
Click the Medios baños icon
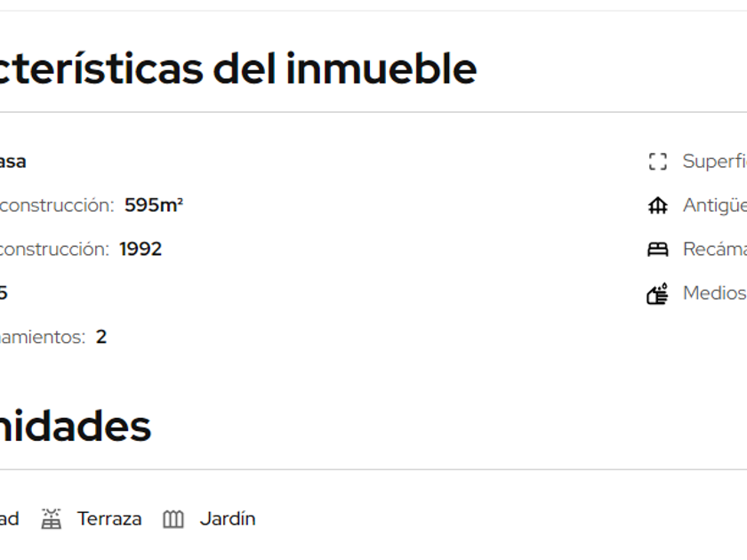(x=657, y=293)
